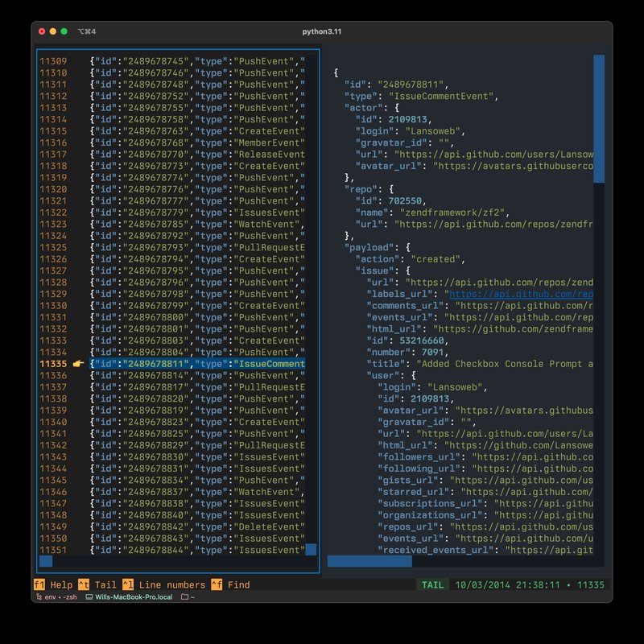
Task: Toggle Tail mode from the footer
Action: click(x=105, y=585)
